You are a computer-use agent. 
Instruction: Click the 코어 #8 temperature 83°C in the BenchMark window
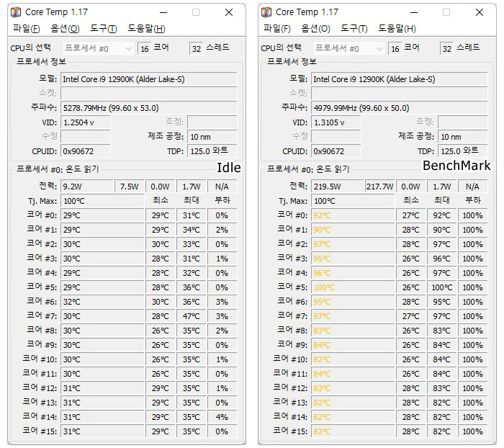tap(353, 331)
